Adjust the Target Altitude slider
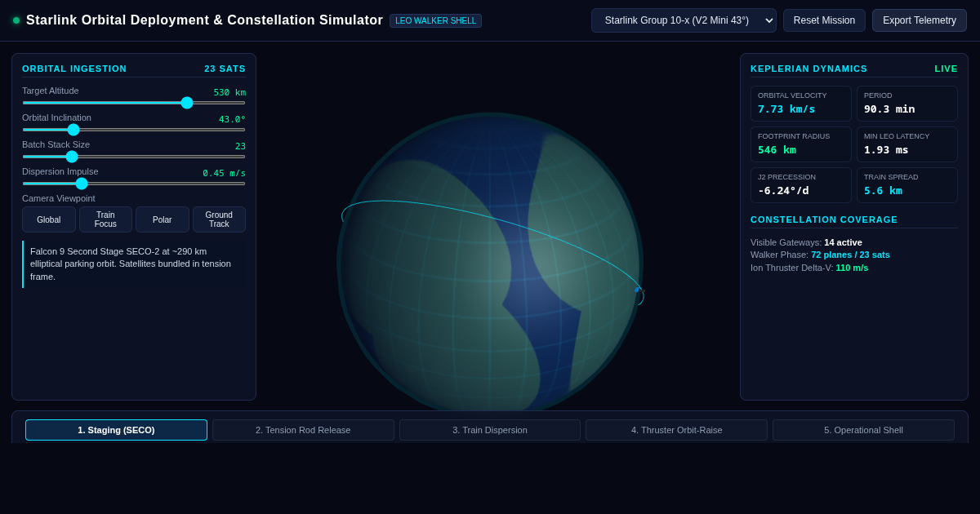The image size is (980, 514). pos(134,103)
